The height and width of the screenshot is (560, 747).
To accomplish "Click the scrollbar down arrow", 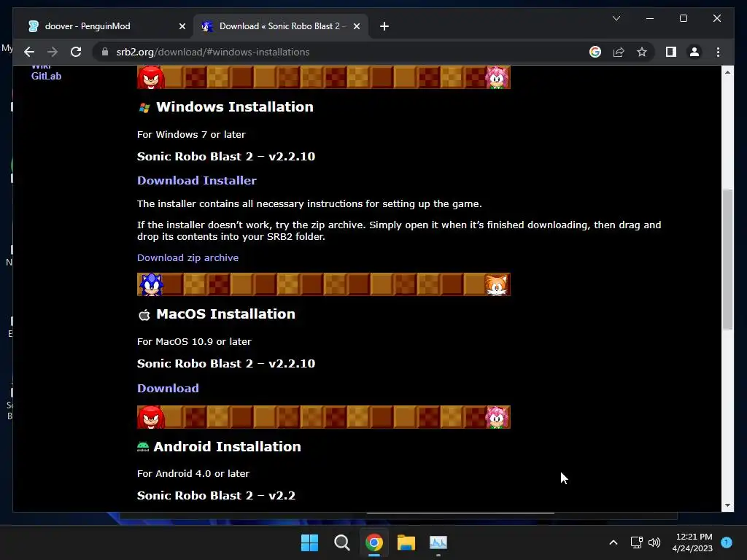I will [727, 506].
